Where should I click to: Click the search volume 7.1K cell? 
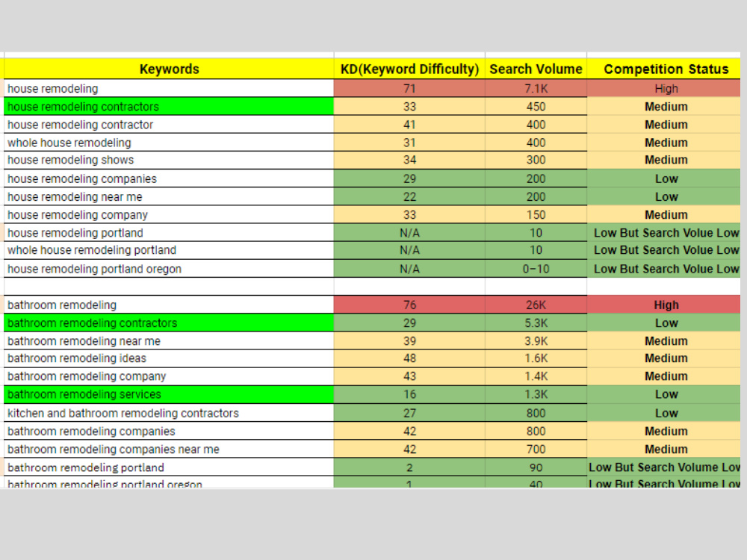(x=536, y=89)
